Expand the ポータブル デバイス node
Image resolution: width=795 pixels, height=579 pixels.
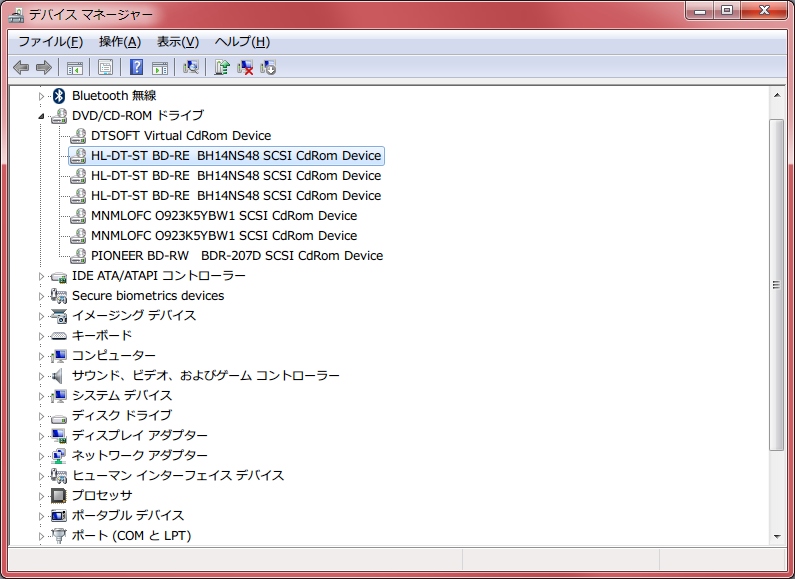point(42,516)
